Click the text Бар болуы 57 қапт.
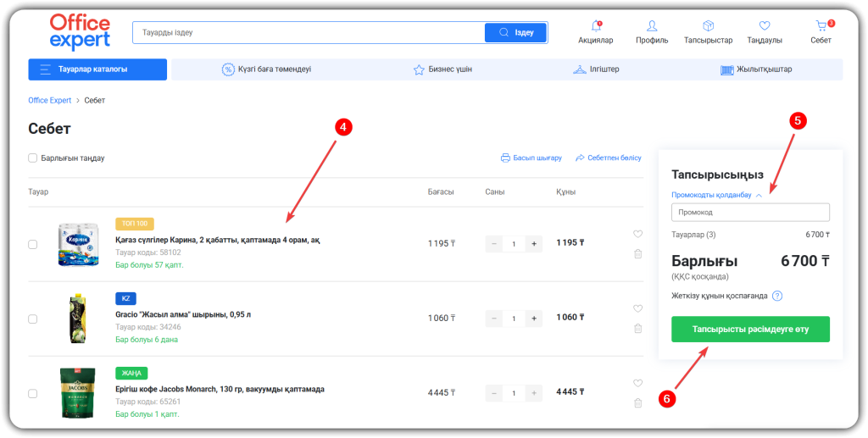Screen dimensions: 868x438 pos(149,265)
